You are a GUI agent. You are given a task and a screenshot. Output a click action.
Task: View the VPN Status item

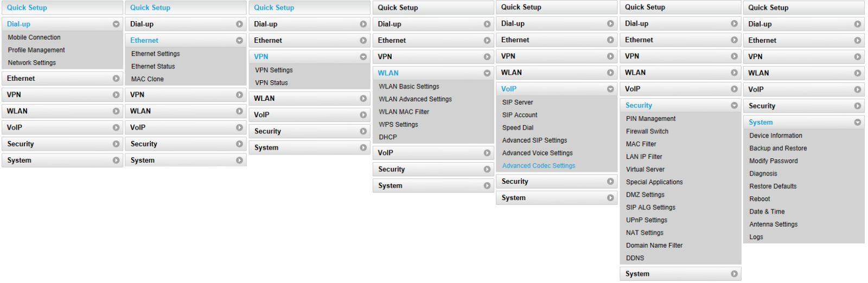pyautogui.click(x=271, y=83)
